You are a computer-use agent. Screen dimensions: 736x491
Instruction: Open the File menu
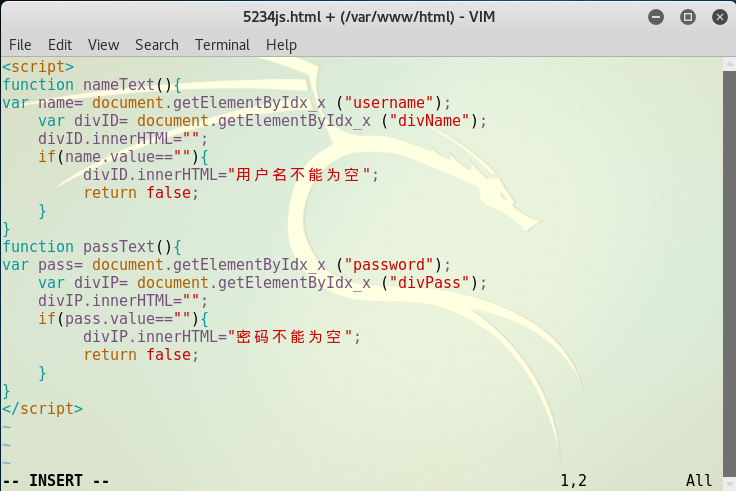click(x=20, y=45)
